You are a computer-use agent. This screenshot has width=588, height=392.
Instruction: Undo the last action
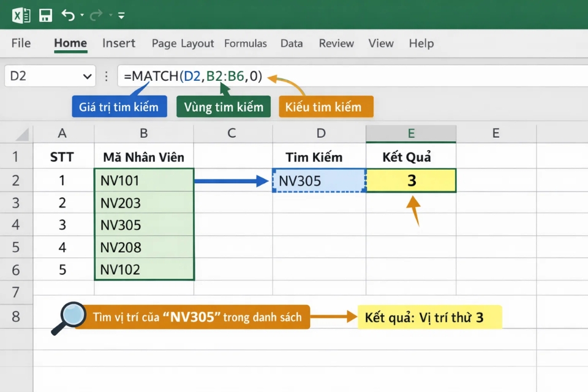point(67,15)
